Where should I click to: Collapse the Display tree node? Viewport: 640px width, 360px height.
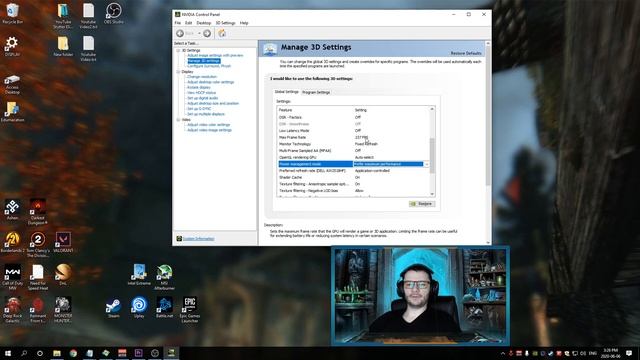[178, 72]
